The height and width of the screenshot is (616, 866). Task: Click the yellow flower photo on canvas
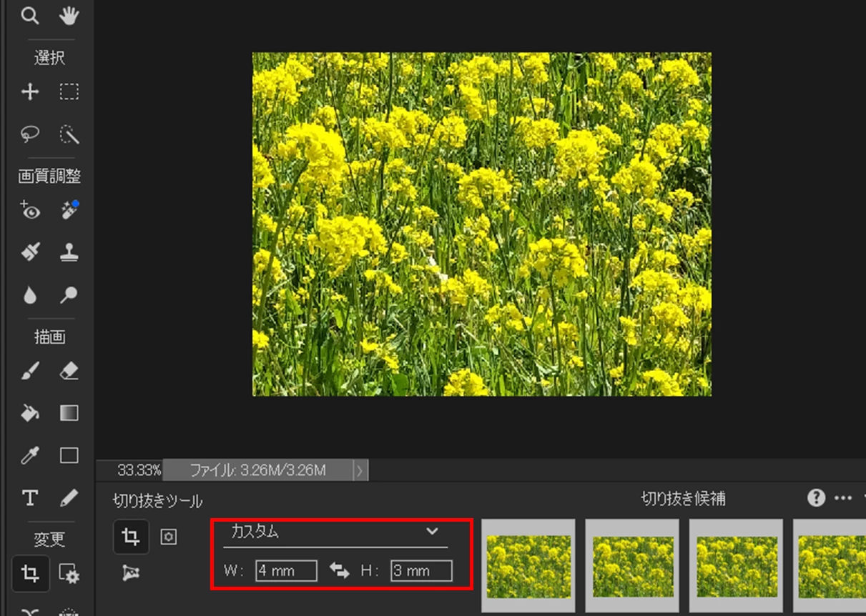click(x=481, y=224)
